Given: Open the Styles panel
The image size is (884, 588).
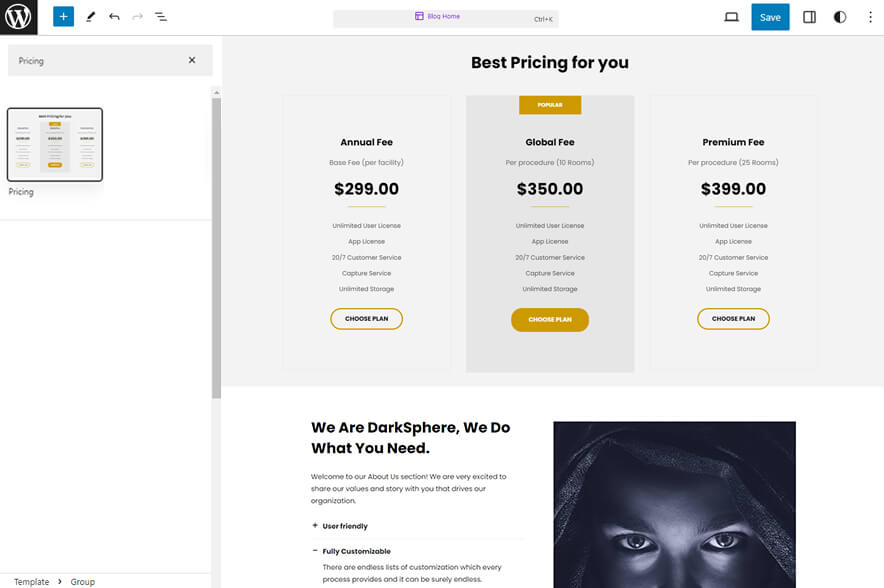Looking at the screenshot, I should tap(840, 16).
